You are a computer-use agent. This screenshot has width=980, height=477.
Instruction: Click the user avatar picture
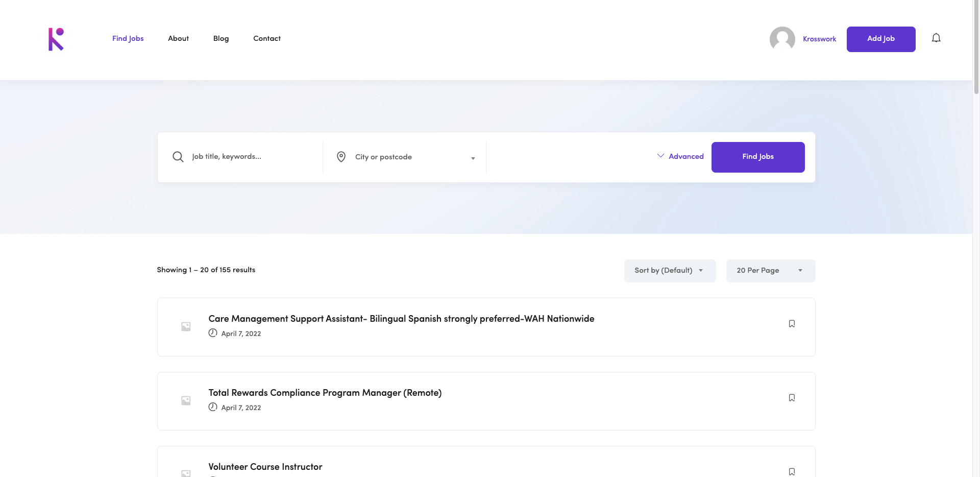[782, 39]
